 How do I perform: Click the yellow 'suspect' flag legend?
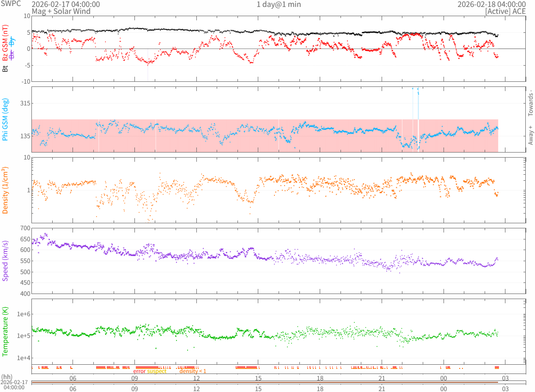coord(157,371)
